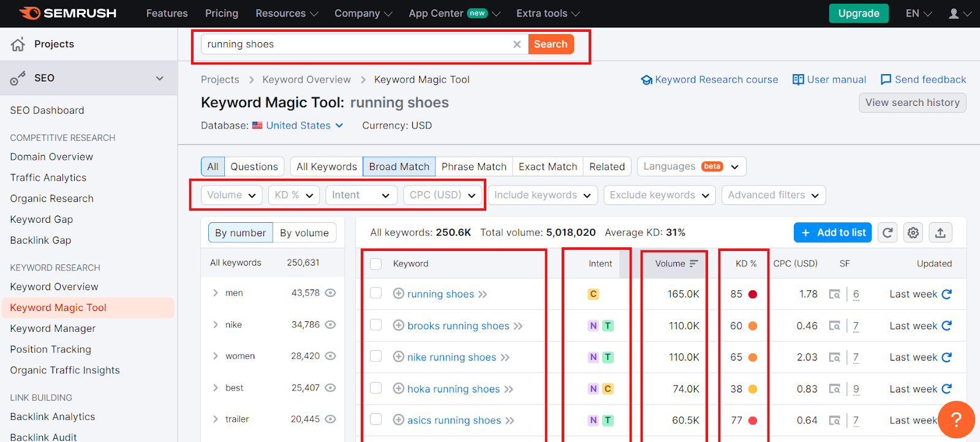
Task: Open the KD % filter dropdown
Action: (x=294, y=195)
